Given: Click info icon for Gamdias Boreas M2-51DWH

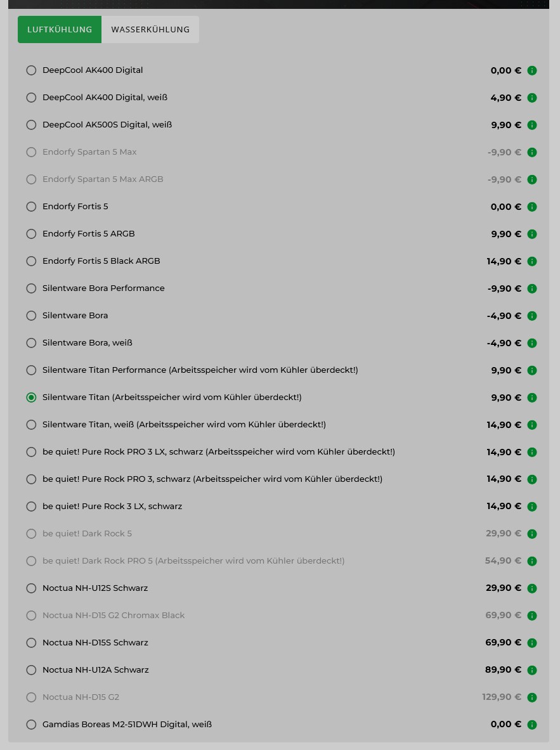Looking at the screenshot, I should [x=532, y=725].
